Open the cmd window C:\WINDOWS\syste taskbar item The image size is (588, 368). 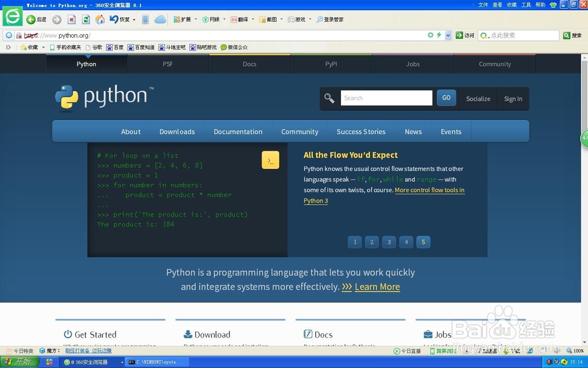coord(157,362)
